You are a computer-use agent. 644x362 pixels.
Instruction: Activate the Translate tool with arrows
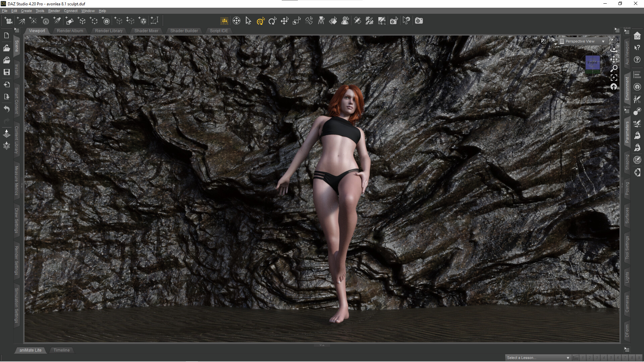point(284,21)
